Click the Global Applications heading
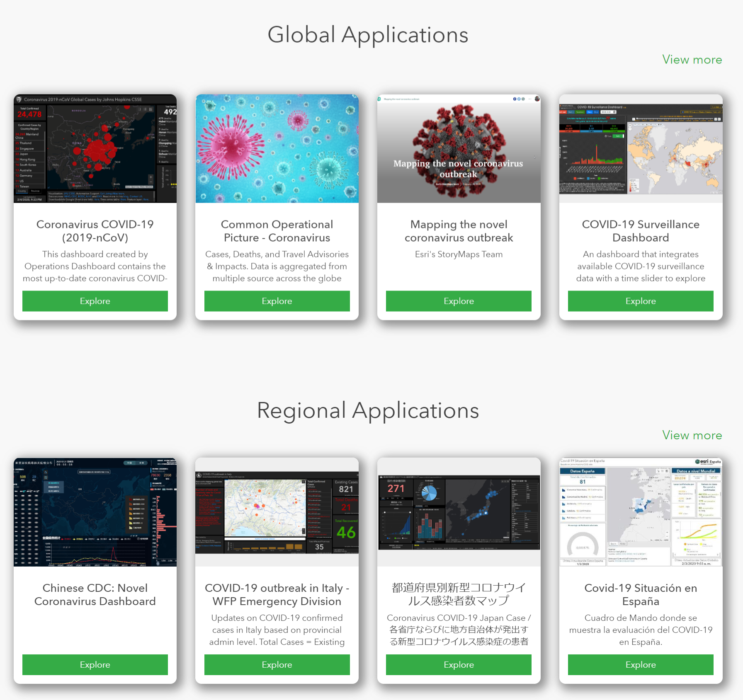Image resolution: width=743 pixels, height=700 pixels. [368, 34]
